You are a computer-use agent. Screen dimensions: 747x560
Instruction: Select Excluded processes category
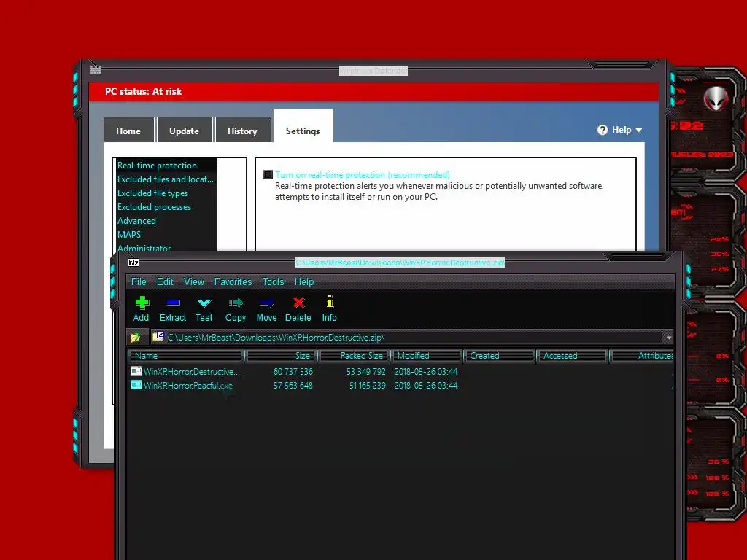pyautogui.click(x=167, y=207)
